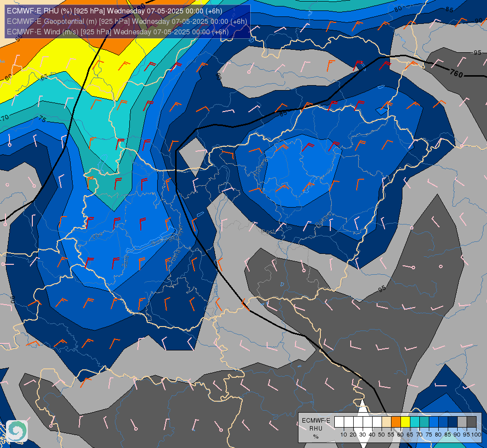Select the ECMWF-E Geopotential (m) title line
The height and width of the screenshot is (448, 487).
(127, 21)
